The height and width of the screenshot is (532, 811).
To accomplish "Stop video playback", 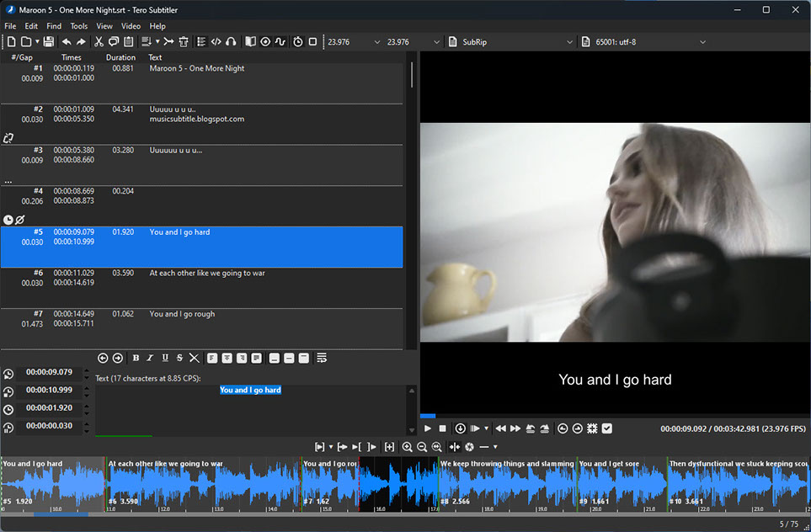I will [x=443, y=428].
